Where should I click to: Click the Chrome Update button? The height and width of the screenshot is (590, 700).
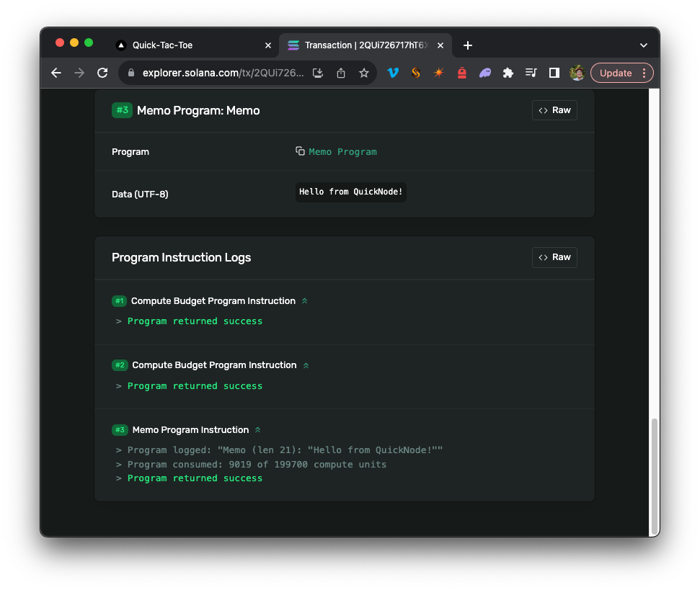[x=616, y=73]
